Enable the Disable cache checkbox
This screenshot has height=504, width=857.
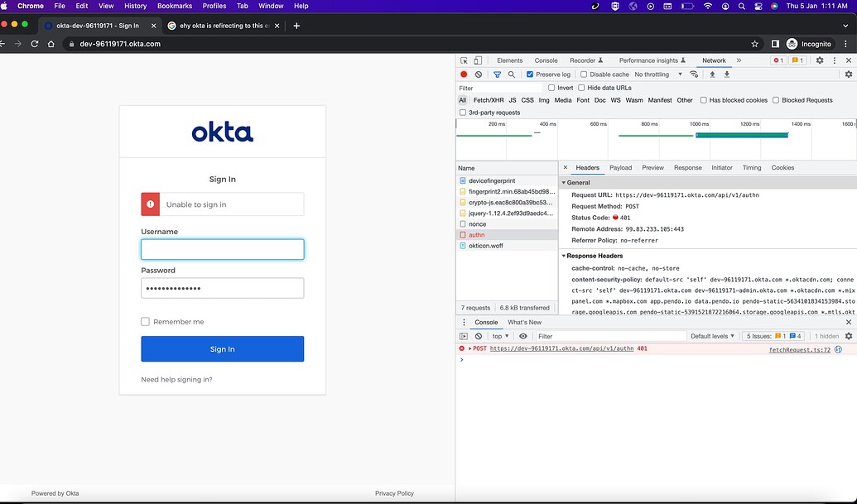point(583,74)
